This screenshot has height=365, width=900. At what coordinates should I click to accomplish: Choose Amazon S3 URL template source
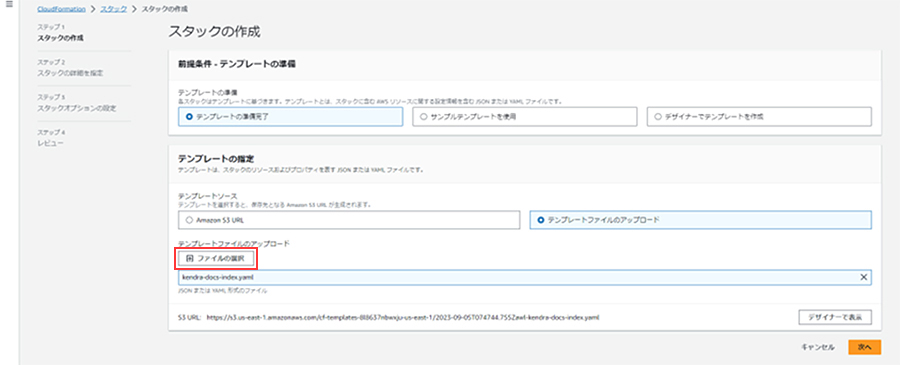point(349,220)
